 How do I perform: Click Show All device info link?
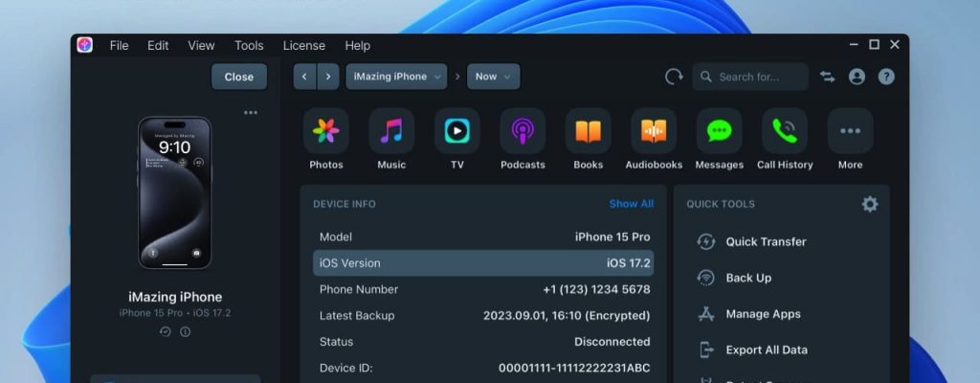[x=632, y=204]
